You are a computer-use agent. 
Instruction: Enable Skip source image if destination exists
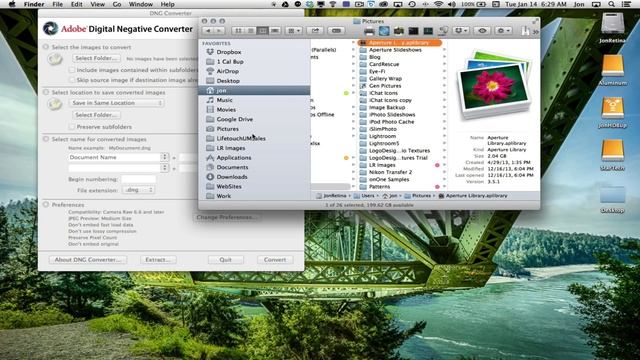click(72, 80)
